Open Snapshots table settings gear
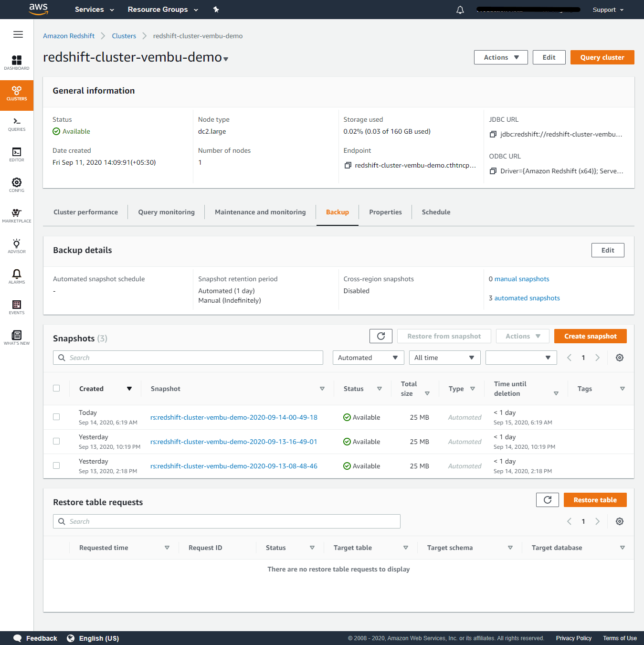This screenshot has width=644, height=645. tap(620, 358)
